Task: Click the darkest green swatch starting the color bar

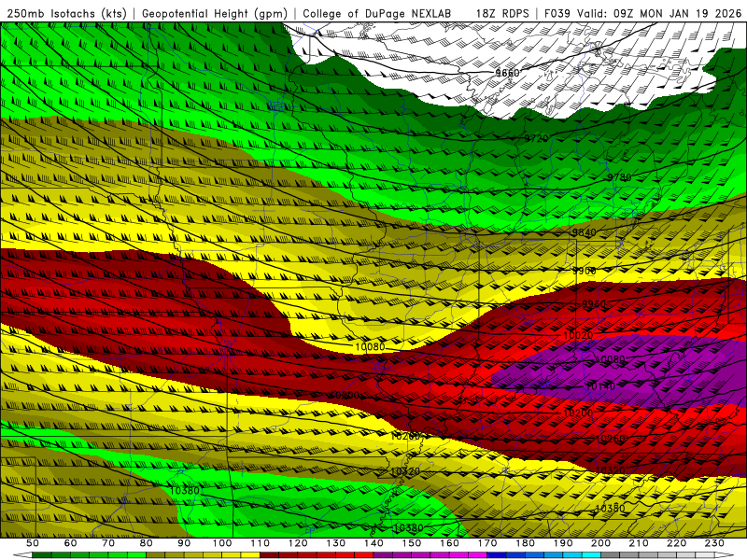Action: [x=42, y=555]
